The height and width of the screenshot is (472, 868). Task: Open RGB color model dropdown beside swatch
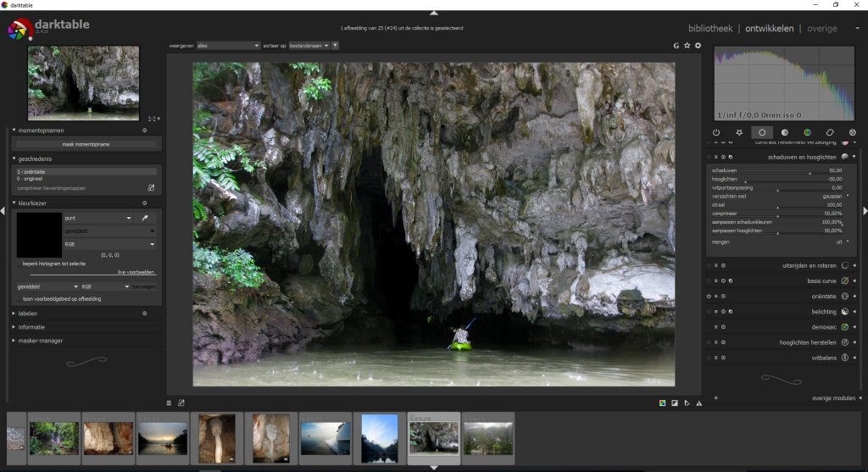(109, 244)
